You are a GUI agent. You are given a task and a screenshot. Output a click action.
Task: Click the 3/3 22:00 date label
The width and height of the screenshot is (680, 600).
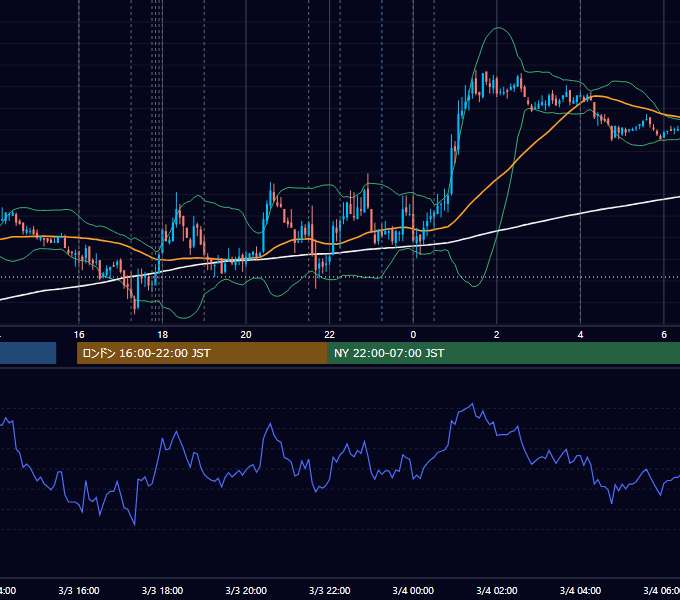point(330,590)
